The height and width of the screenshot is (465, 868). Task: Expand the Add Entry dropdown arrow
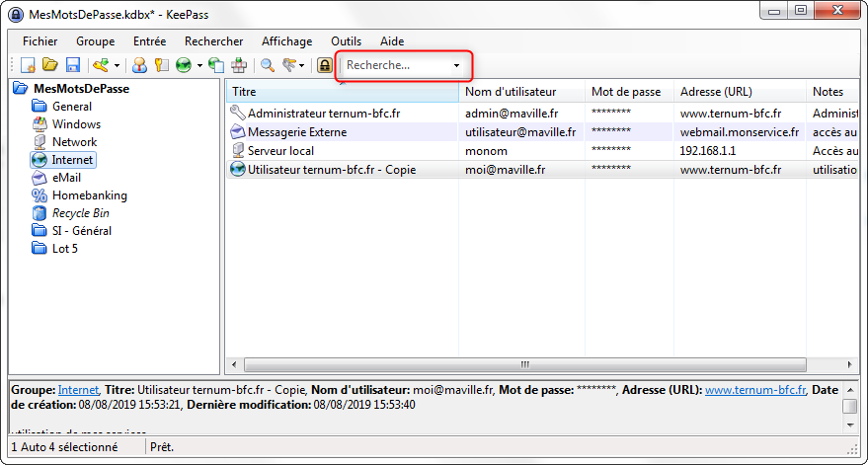pos(117,66)
